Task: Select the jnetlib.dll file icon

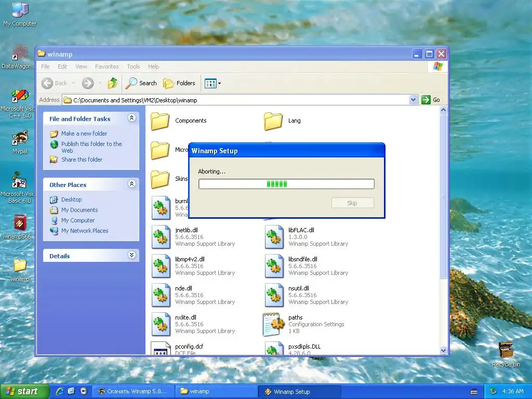Action: pyautogui.click(x=161, y=237)
